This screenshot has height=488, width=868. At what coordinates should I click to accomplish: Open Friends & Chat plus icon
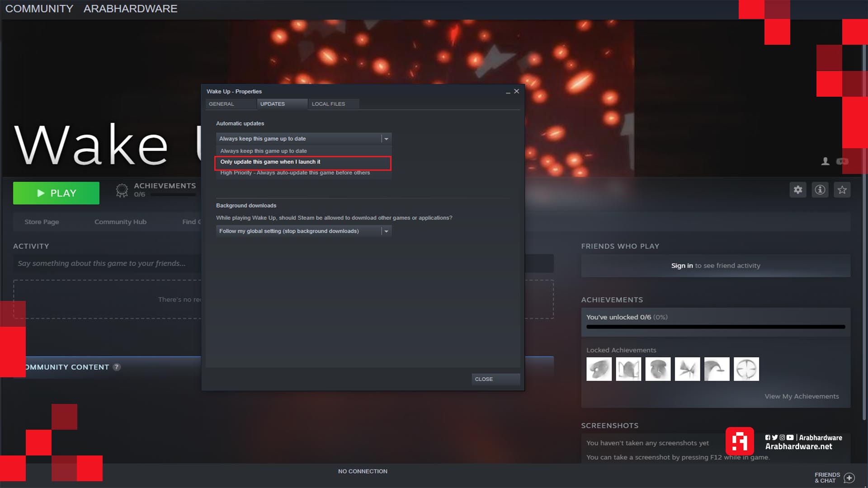pyautogui.click(x=849, y=478)
